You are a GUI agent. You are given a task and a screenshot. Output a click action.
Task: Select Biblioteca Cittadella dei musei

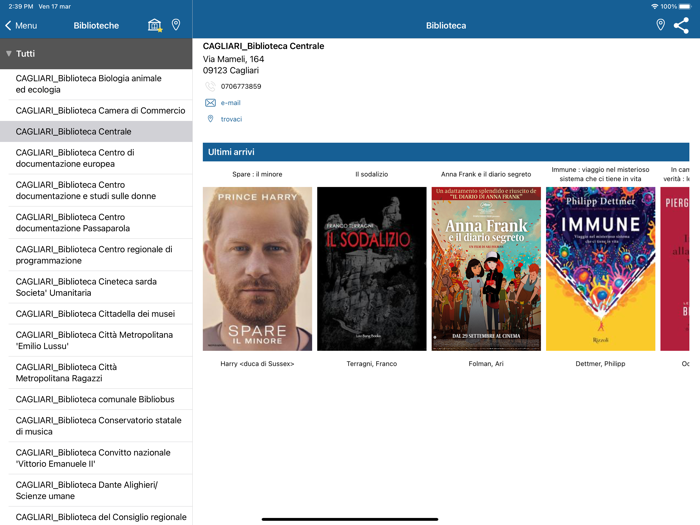pos(96,314)
